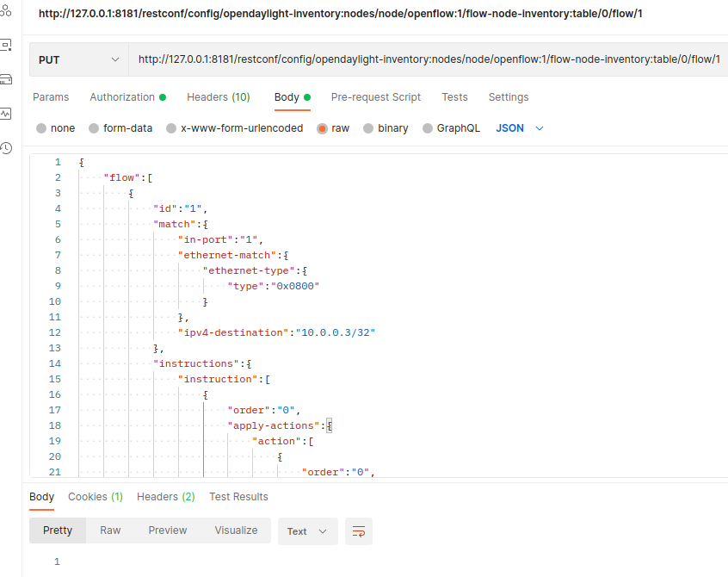728x577 pixels.
Task: Open the History sidebar icon
Action: pyautogui.click(x=5, y=148)
